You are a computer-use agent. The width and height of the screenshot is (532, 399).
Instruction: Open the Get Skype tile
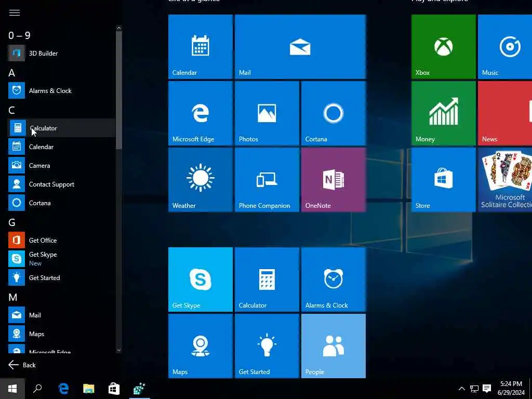point(201,279)
